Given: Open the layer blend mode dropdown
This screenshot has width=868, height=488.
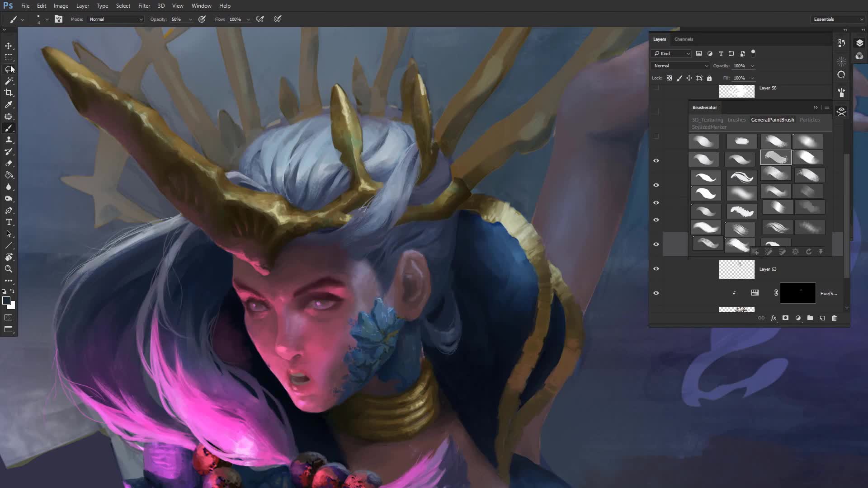Looking at the screenshot, I should pyautogui.click(x=680, y=66).
